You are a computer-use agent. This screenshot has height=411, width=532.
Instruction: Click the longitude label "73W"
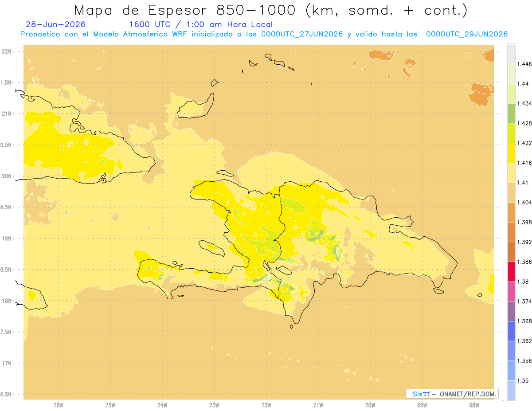pyautogui.click(x=214, y=405)
